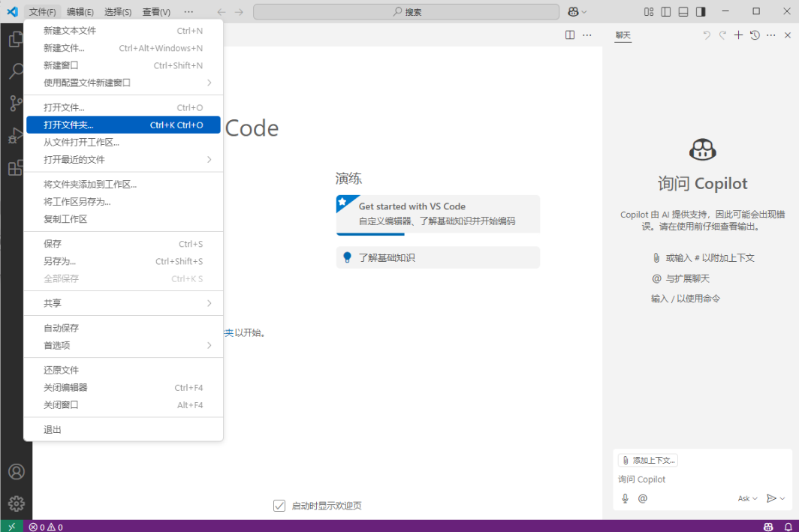799x532 pixels.
Task: Open Copilot icon in title bar
Action: coord(573,12)
